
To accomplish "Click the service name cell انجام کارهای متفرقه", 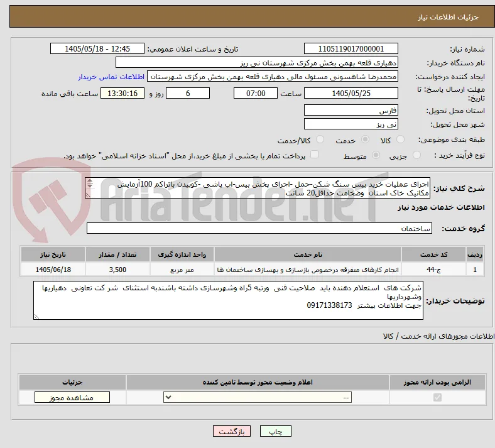I will [308, 270].
